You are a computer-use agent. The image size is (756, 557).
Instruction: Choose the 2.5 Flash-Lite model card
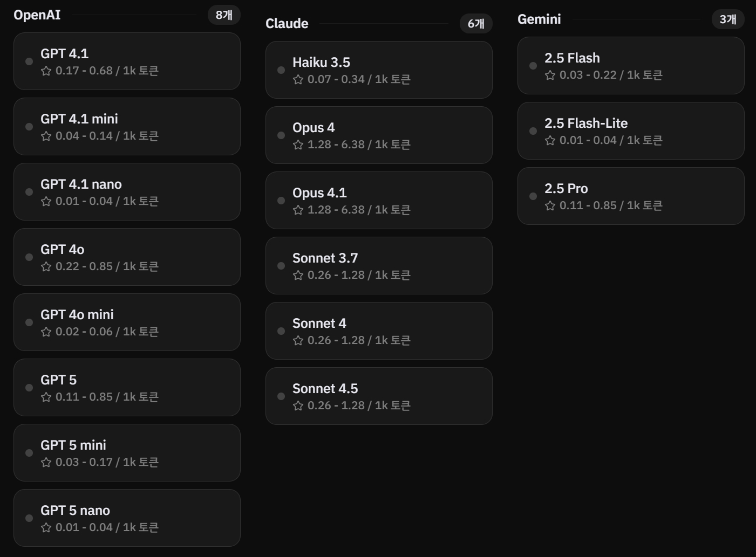(x=631, y=131)
